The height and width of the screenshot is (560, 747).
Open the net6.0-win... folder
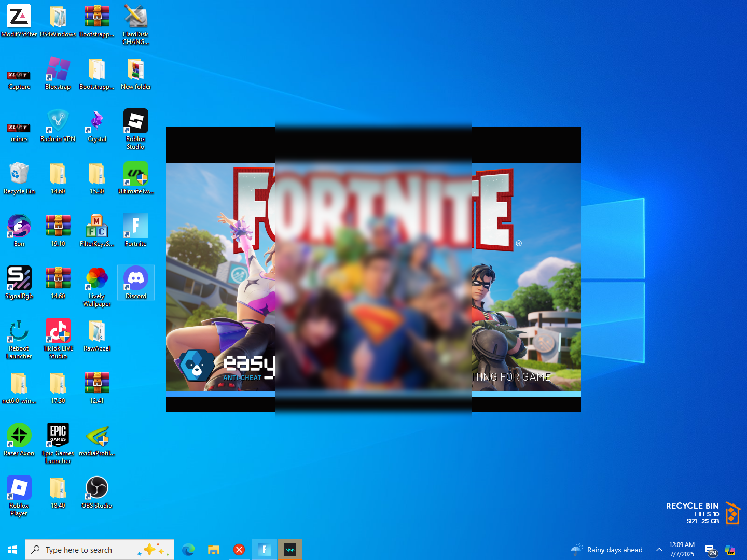19,388
